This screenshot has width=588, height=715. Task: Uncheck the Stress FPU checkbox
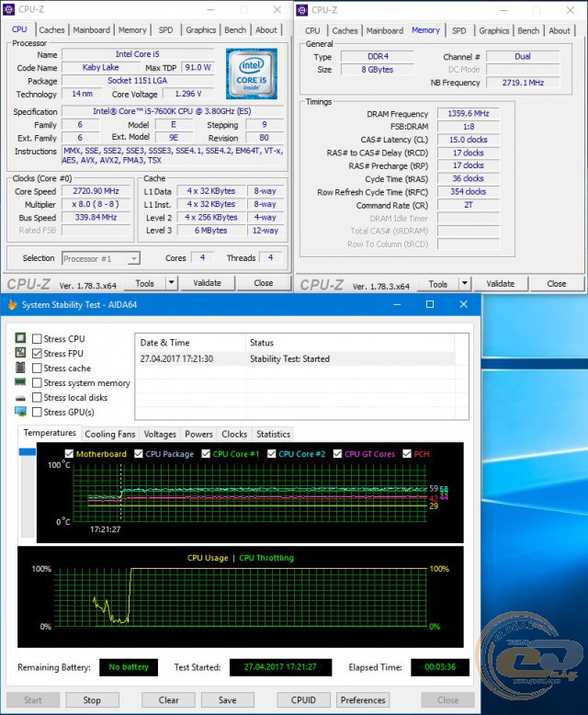coord(37,354)
